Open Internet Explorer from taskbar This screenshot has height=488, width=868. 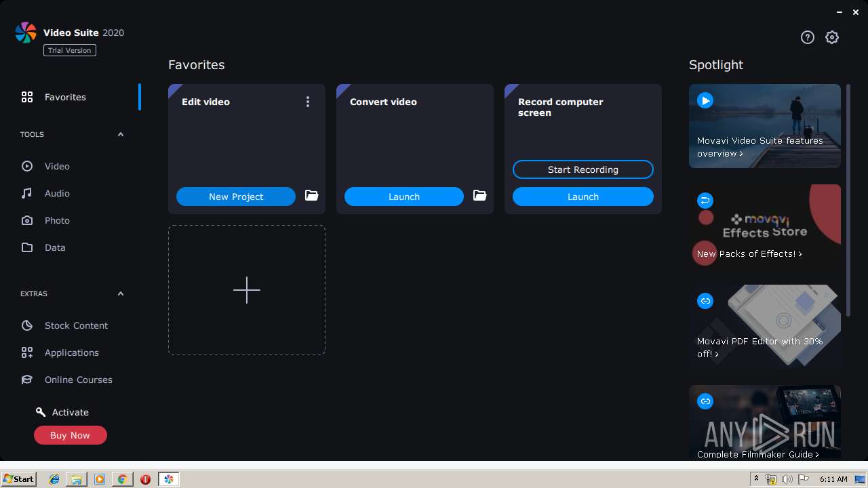tap(54, 479)
